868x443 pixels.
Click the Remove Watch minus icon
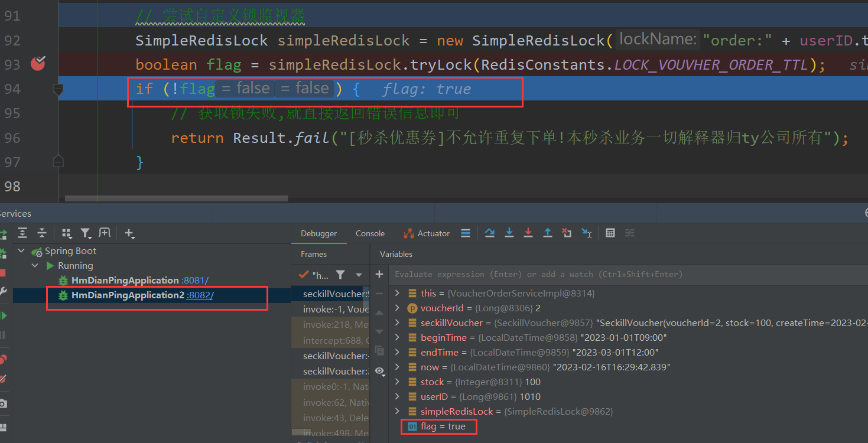coord(379,294)
